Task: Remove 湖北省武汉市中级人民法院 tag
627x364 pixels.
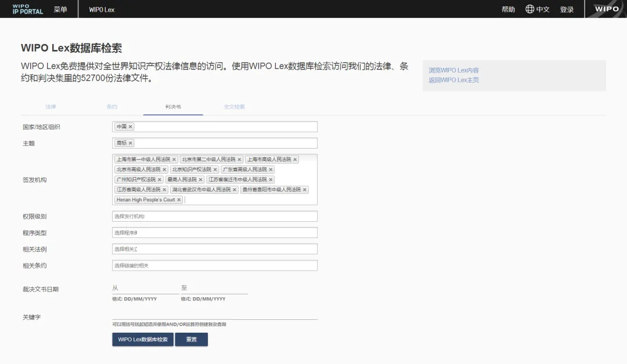Action: [x=235, y=190]
